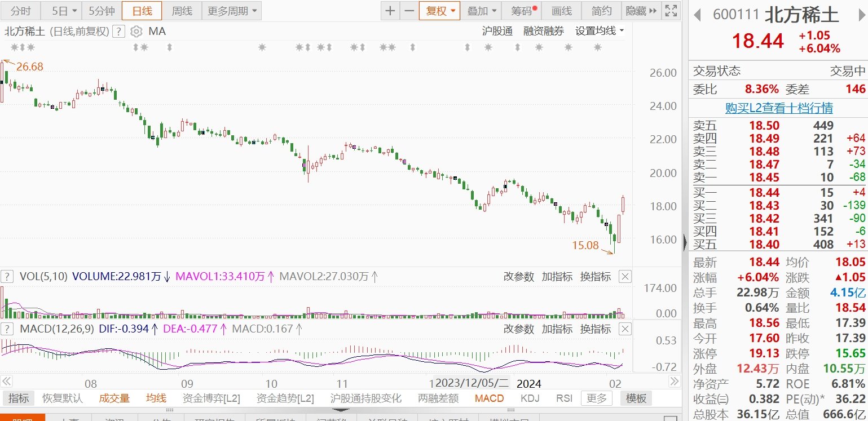
Task: Click the 沪股通 label
Action: (x=497, y=31)
